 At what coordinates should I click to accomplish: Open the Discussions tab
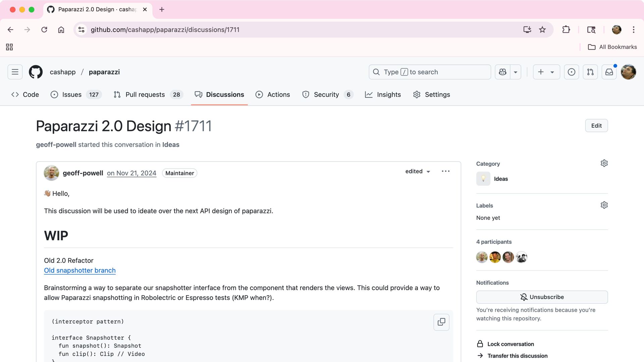(x=219, y=95)
